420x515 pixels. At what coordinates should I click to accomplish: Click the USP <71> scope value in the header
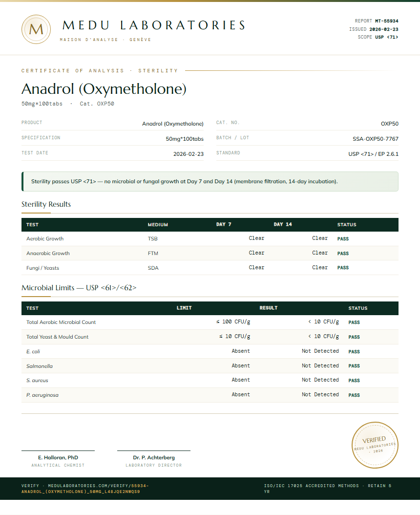tap(386, 37)
